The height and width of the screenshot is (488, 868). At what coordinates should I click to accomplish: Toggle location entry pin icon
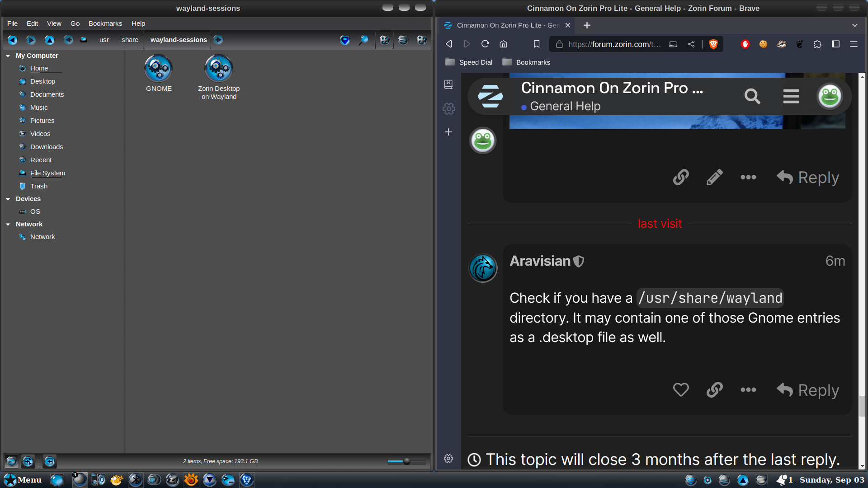[x=344, y=40]
